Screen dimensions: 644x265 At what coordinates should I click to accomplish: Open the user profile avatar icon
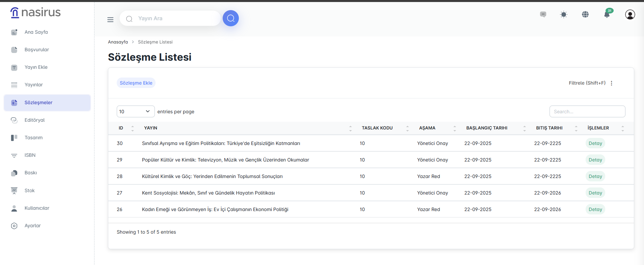pos(630,14)
